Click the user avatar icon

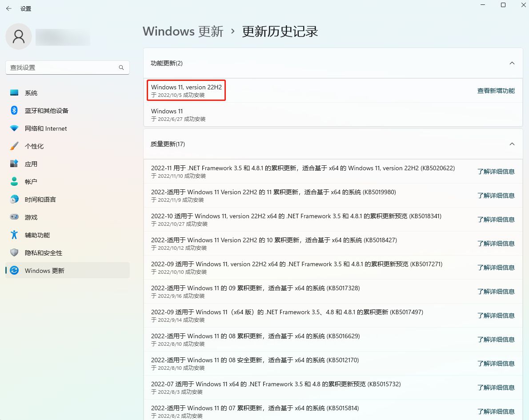19,36
